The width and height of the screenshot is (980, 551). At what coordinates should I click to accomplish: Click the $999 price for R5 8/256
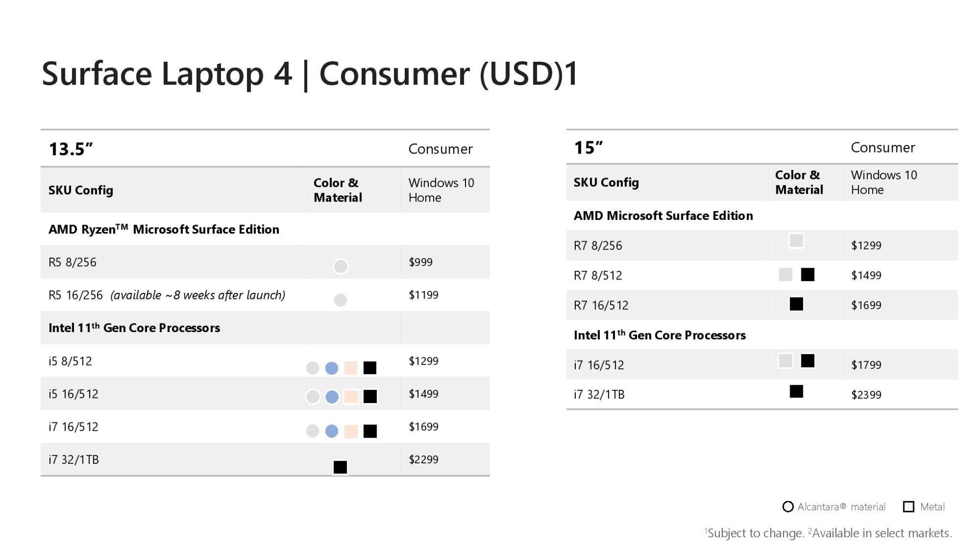(421, 262)
